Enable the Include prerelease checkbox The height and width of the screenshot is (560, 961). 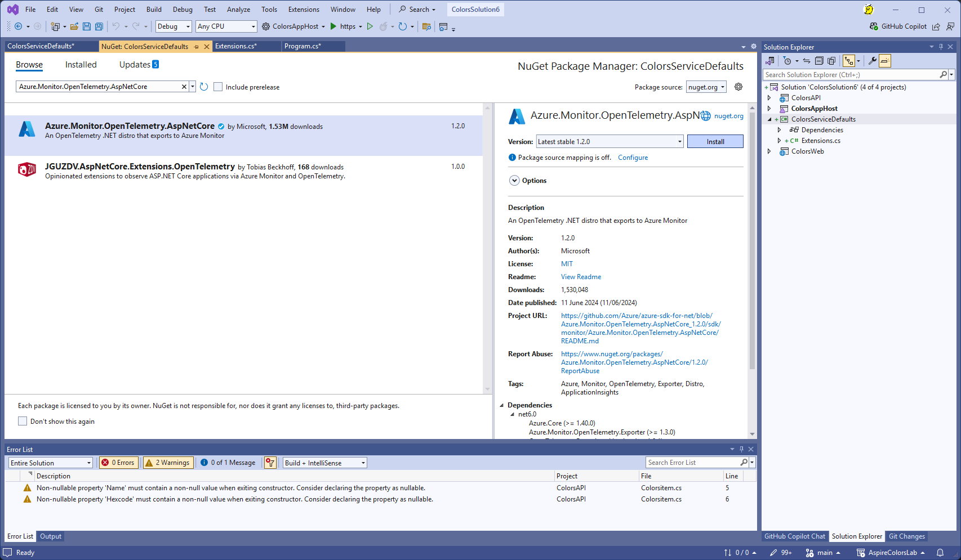[x=218, y=87]
